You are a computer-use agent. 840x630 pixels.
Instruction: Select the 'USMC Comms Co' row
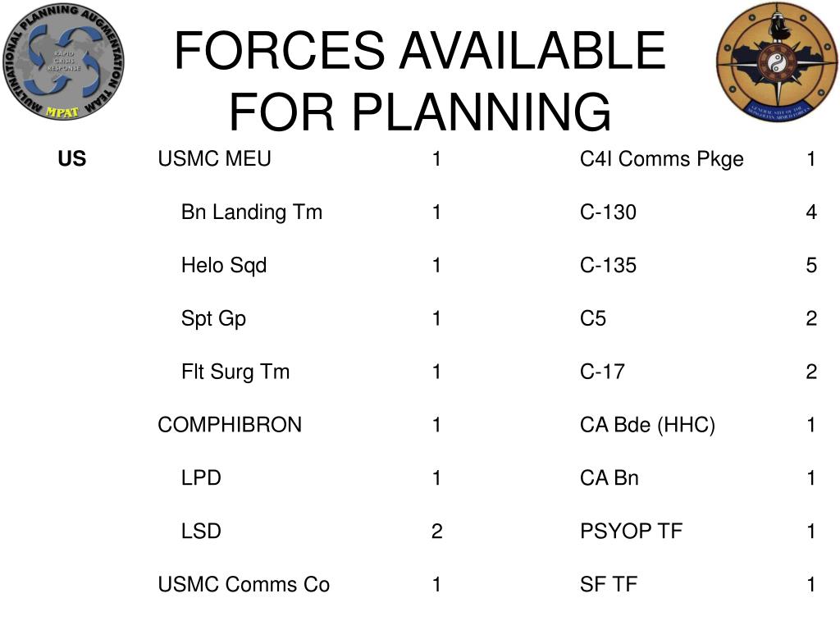pyautogui.click(x=244, y=584)
